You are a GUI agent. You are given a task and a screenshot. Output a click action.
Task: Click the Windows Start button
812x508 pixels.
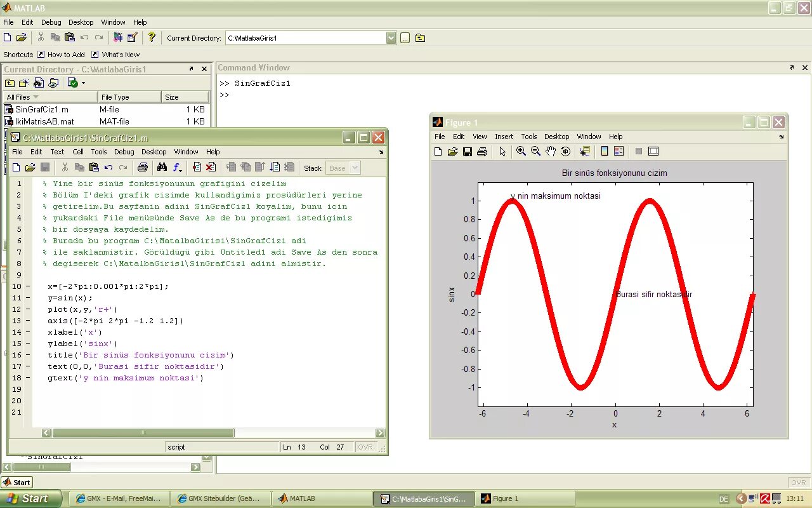click(x=30, y=498)
